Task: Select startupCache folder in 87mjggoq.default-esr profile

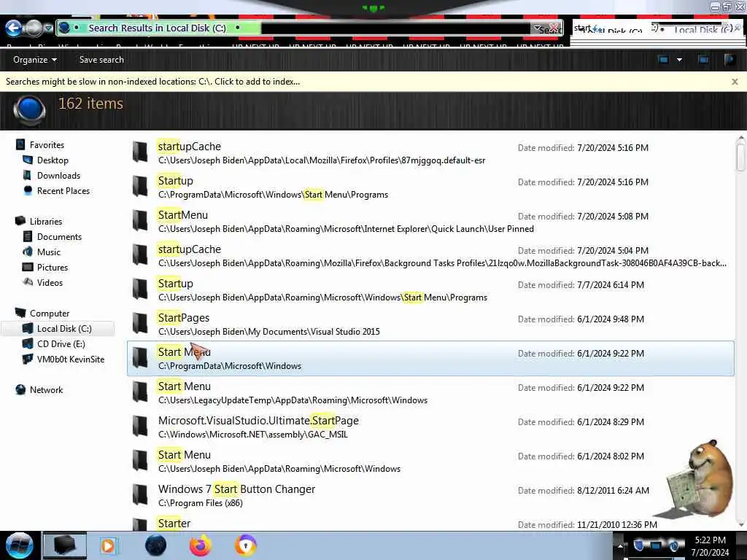Action: pyautogui.click(x=430, y=152)
